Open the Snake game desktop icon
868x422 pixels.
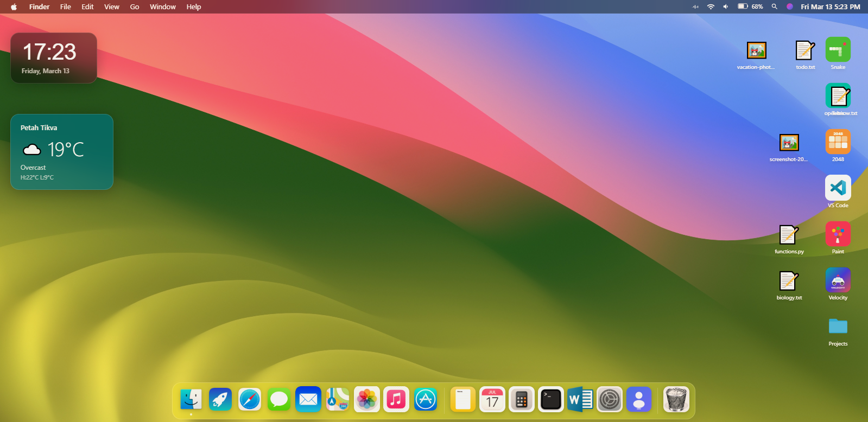838,50
